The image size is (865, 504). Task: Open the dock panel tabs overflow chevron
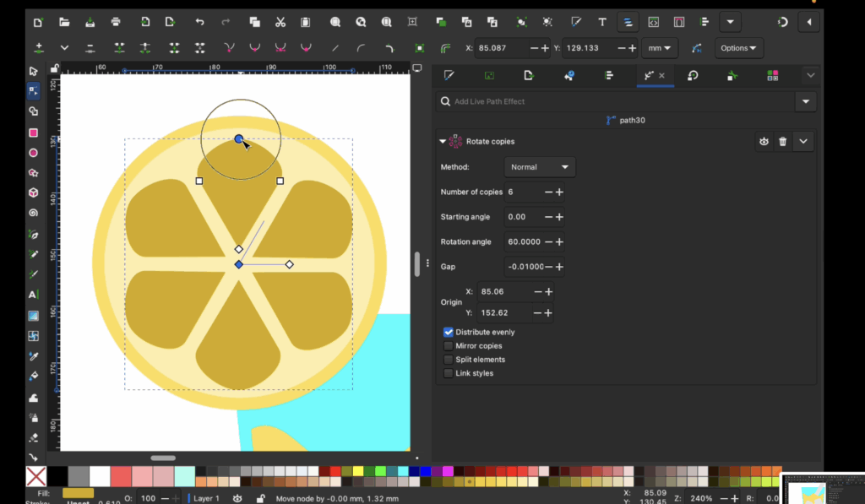[810, 75]
